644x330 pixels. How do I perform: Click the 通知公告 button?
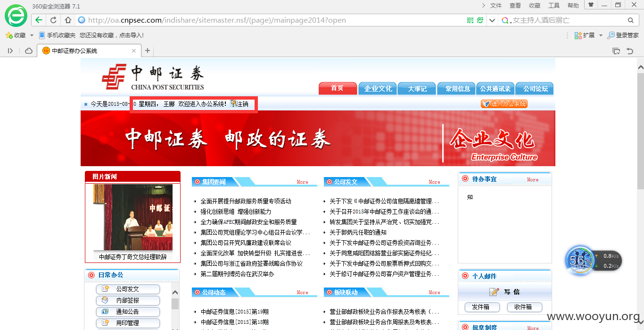[x=128, y=312]
